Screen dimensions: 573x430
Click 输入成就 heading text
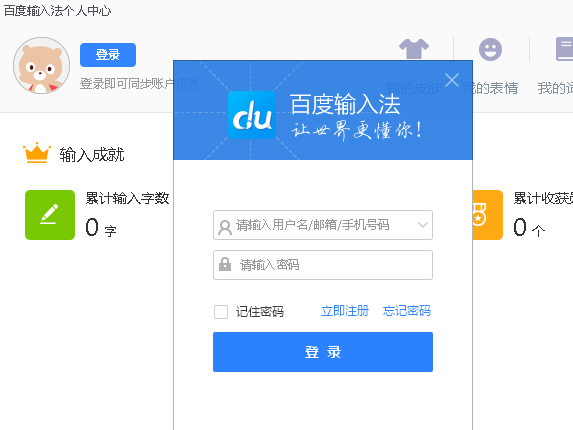(92, 155)
